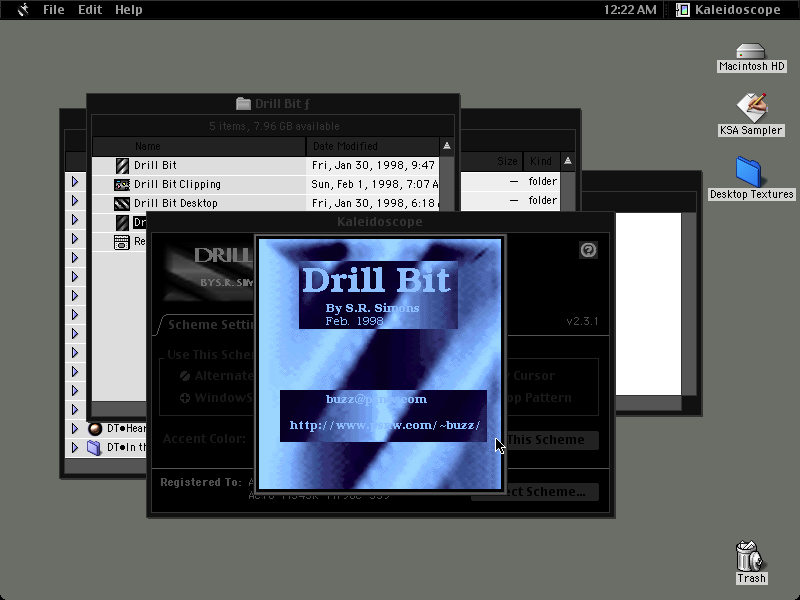Toggle sort order button beside Kind column

coord(568,162)
